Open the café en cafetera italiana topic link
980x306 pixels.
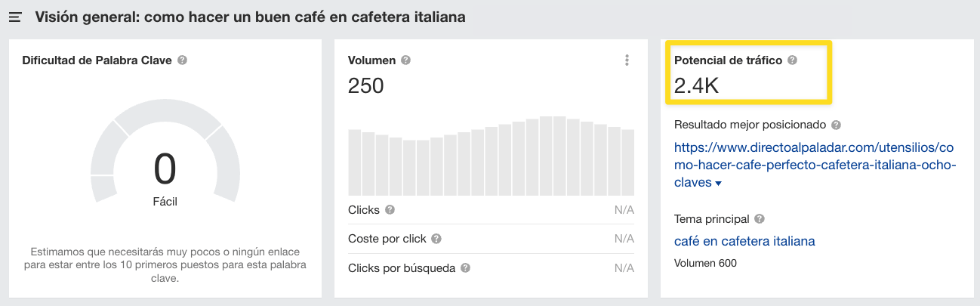pos(744,242)
